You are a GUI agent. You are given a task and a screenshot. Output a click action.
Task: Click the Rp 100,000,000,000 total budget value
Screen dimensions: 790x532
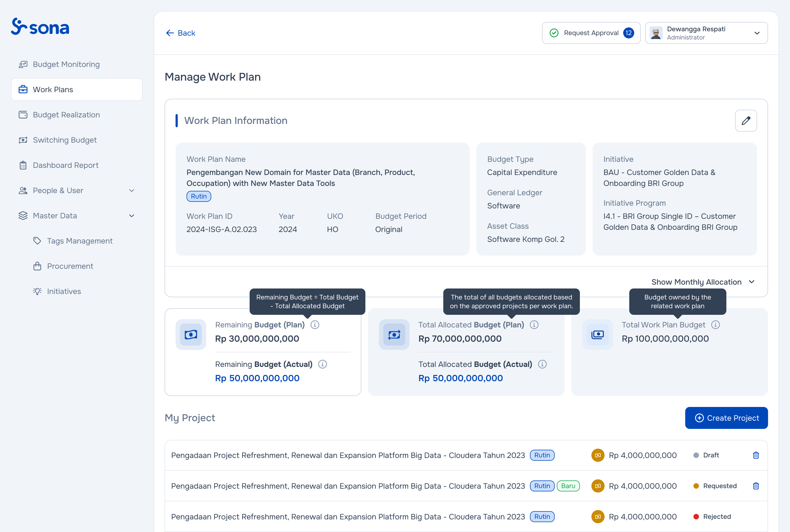[665, 339]
